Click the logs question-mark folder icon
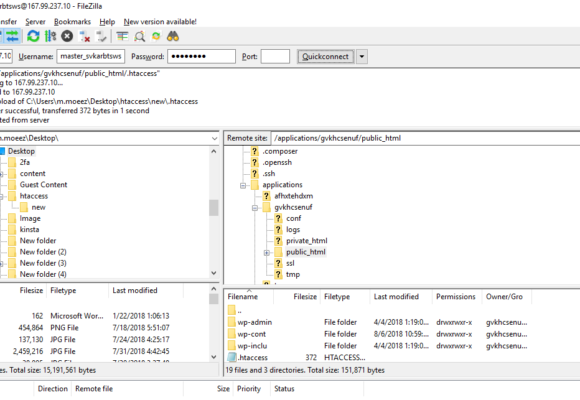Viewport: 580px width, 400px height. click(278, 229)
